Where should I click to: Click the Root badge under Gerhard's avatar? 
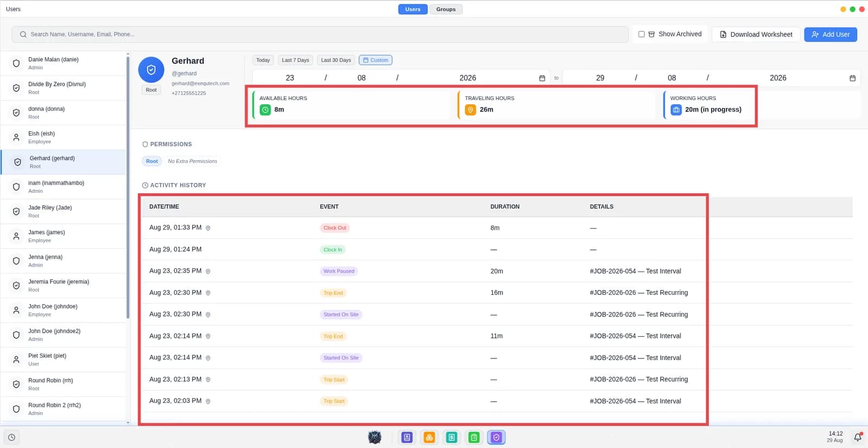pyautogui.click(x=151, y=90)
